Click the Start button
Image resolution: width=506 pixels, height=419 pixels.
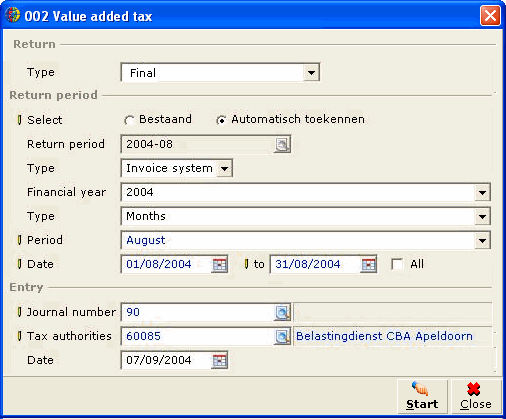click(x=422, y=397)
